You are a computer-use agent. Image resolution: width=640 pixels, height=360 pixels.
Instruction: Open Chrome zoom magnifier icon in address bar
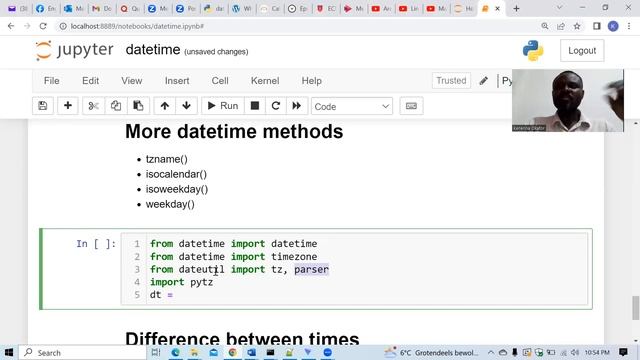[545, 26]
